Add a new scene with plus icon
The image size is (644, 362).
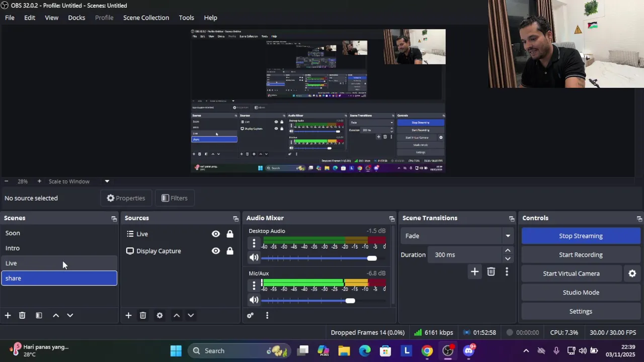8,315
